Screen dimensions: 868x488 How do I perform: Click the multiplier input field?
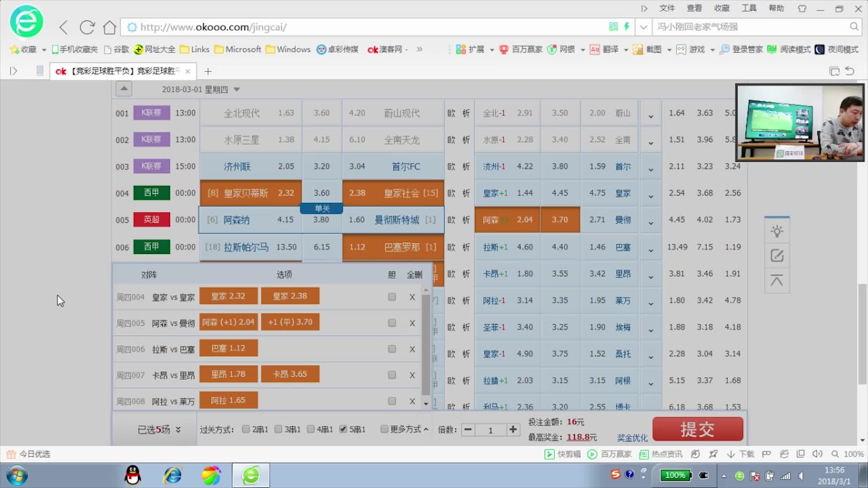491,430
